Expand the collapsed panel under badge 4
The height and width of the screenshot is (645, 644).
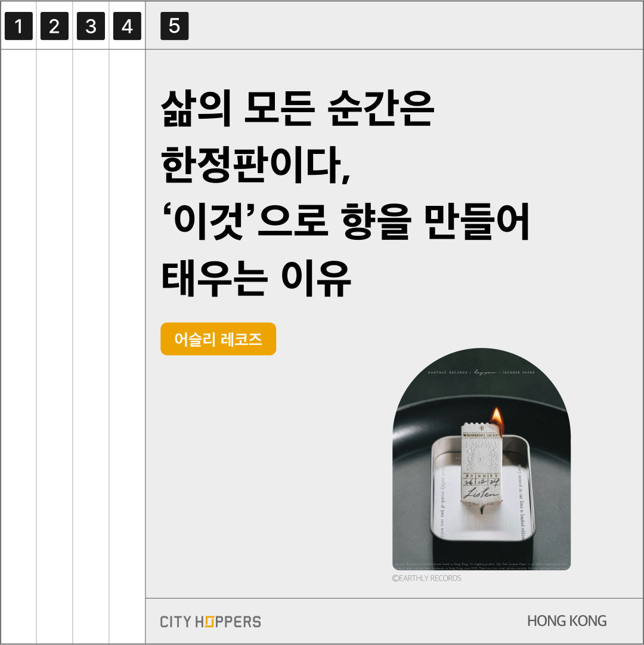coord(127,345)
